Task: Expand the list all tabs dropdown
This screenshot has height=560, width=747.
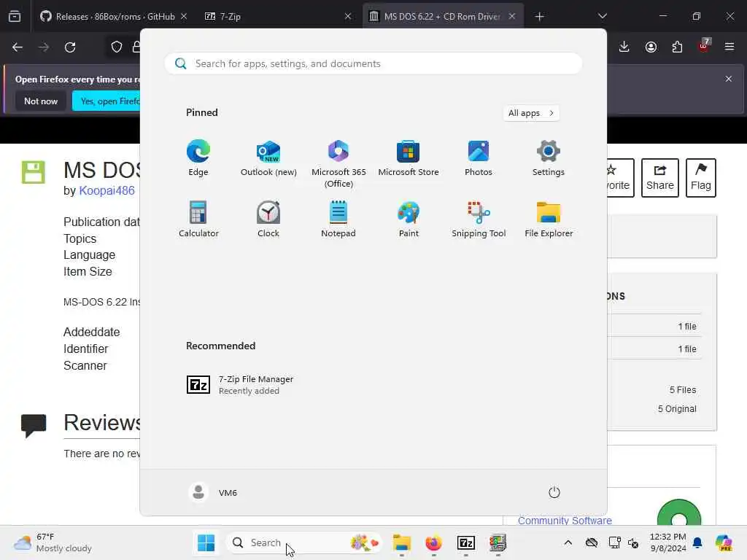Action: point(602,16)
